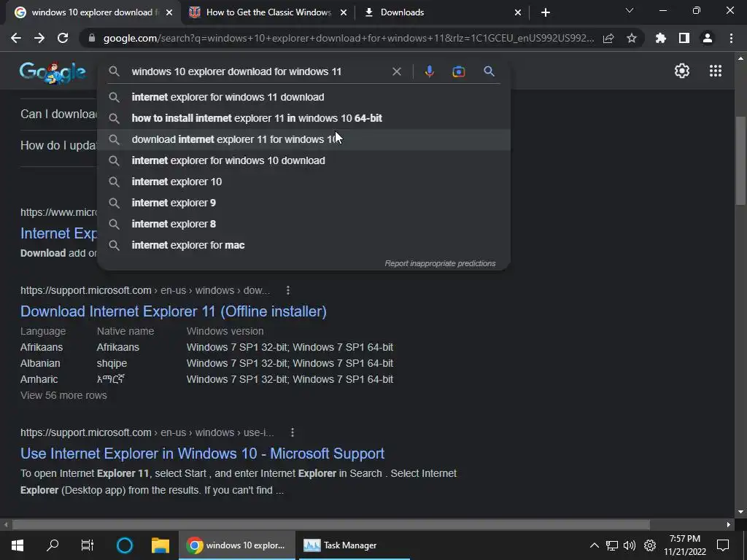Screen dimensions: 747x560
Task: Open Google apps grid
Action: 716,71
